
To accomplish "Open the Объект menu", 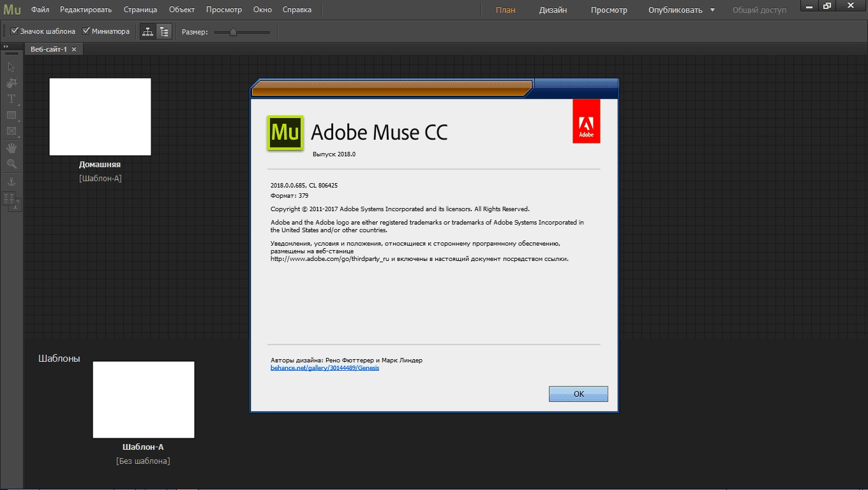I will [x=182, y=10].
